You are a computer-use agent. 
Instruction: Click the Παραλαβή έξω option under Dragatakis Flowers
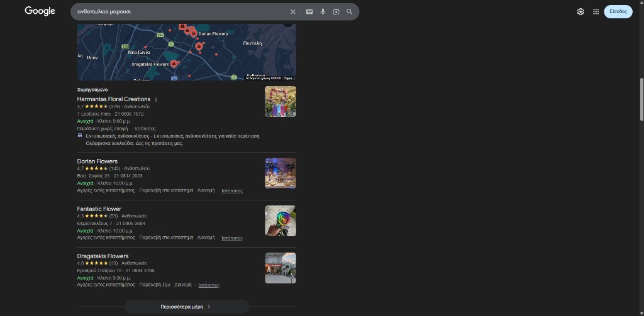click(x=155, y=285)
